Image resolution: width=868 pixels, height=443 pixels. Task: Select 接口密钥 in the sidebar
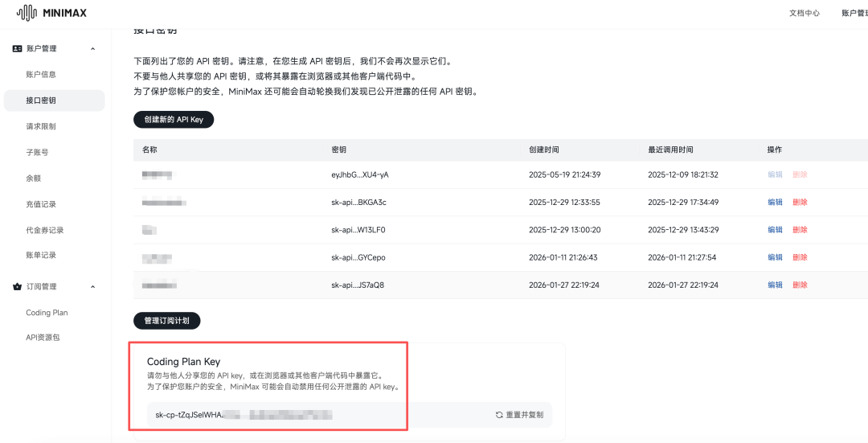tap(55, 100)
